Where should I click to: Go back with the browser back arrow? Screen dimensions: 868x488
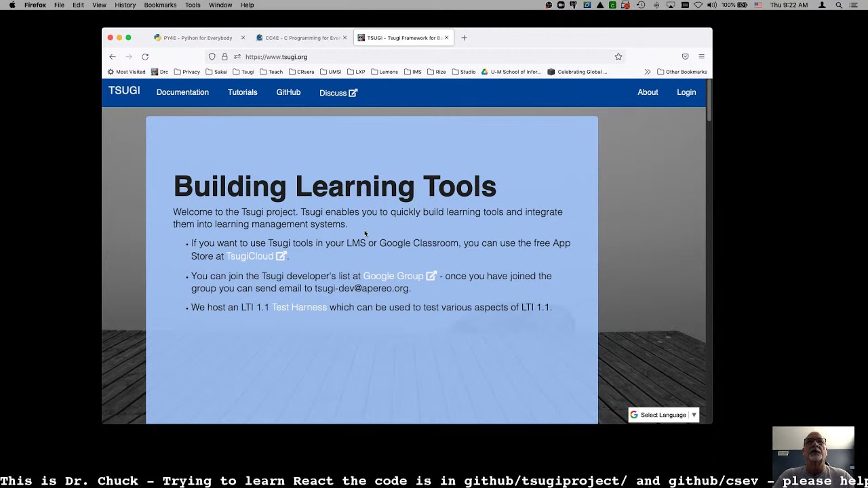click(113, 57)
